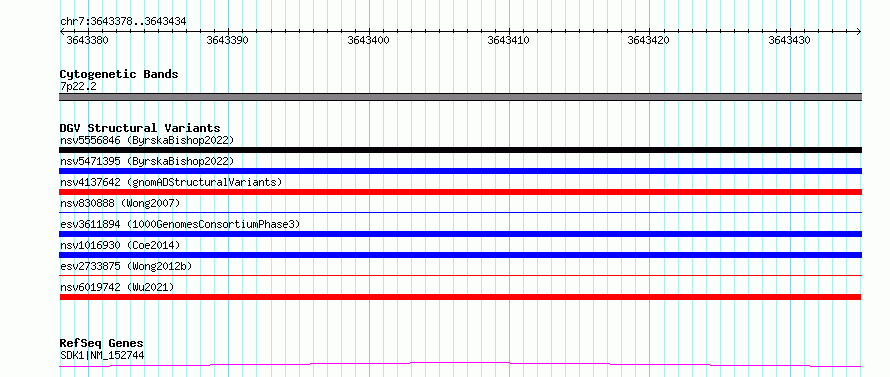Click the thin red esv2733875 variant line
Image resolution: width=890 pixels, height=377 pixels.
click(x=460, y=275)
